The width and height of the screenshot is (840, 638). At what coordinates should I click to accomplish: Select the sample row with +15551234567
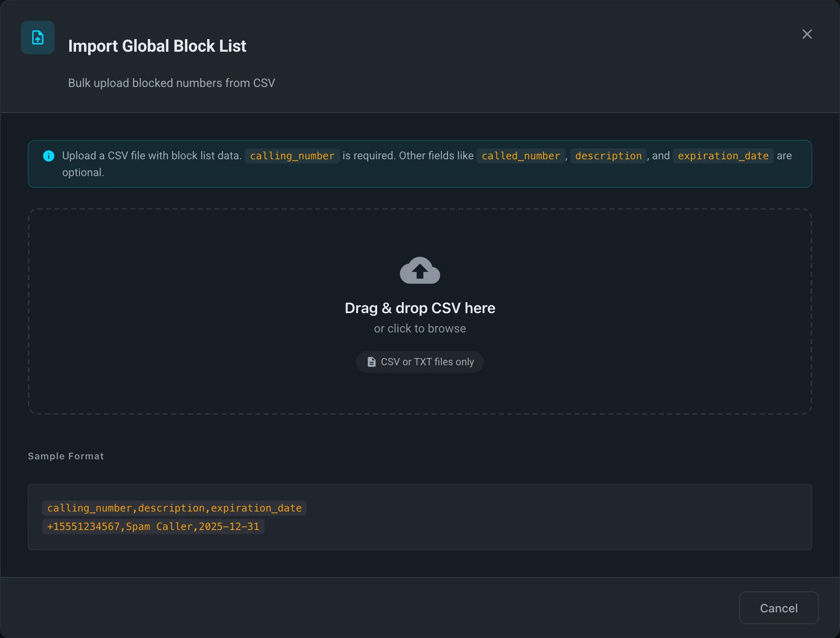(x=153, y=527)
